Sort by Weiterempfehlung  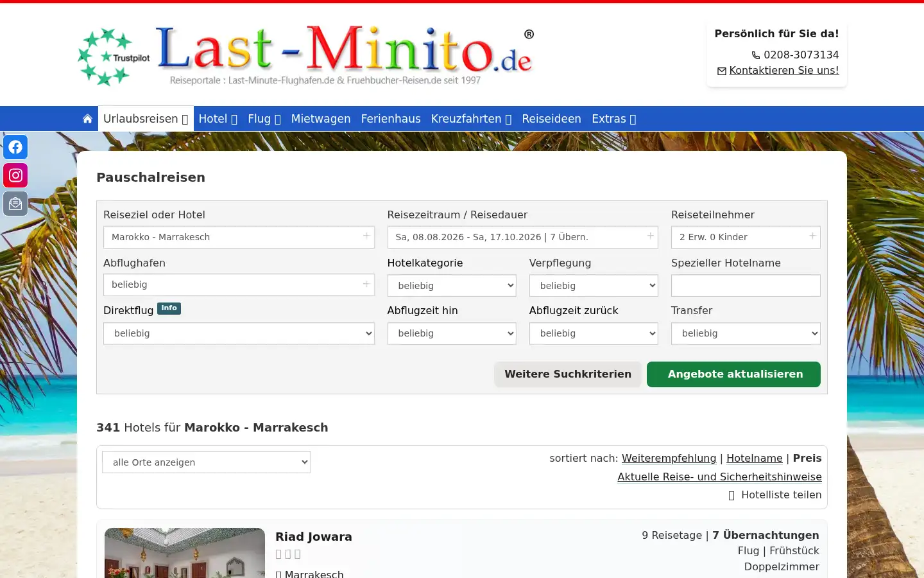point(669,459)
